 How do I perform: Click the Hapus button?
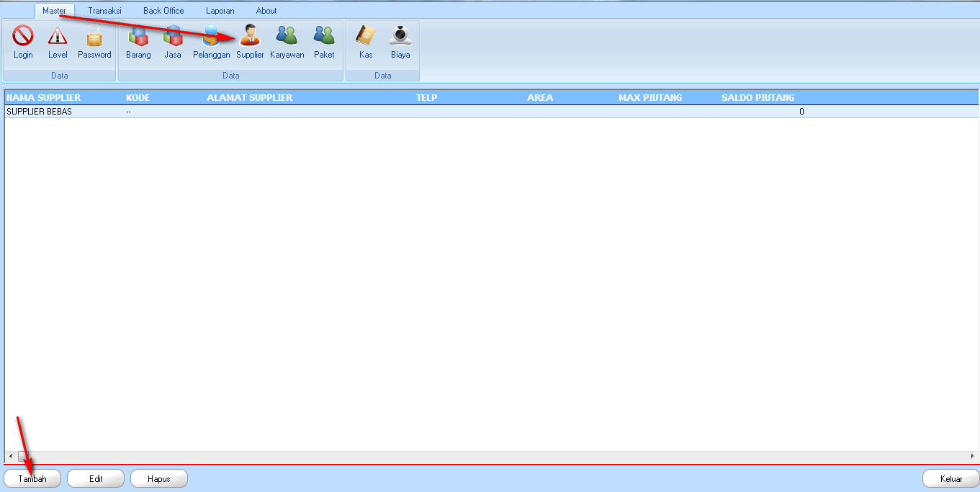[159, 479]
